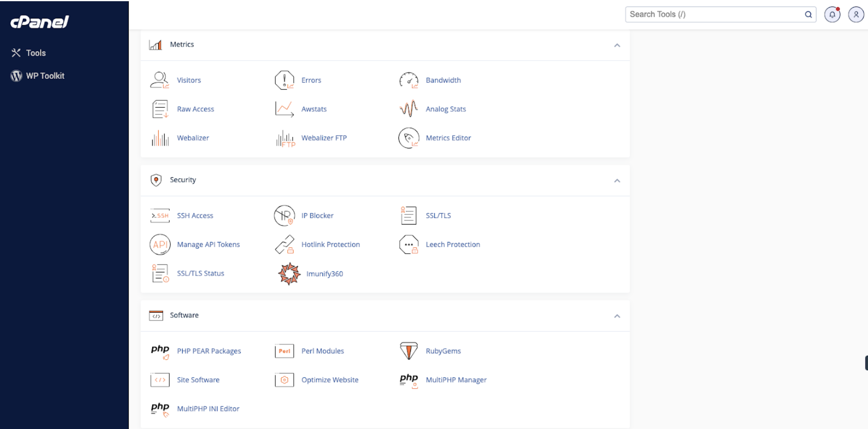Click the Webalizer FTP link
The height and width of the screenshot is (429, 868).
(324, 138)
